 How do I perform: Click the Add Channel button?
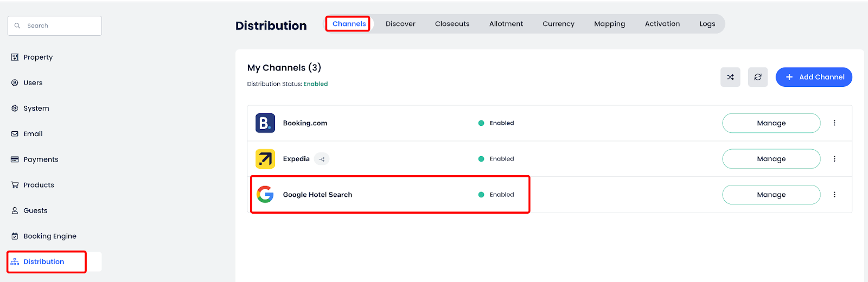coord(814,77)
